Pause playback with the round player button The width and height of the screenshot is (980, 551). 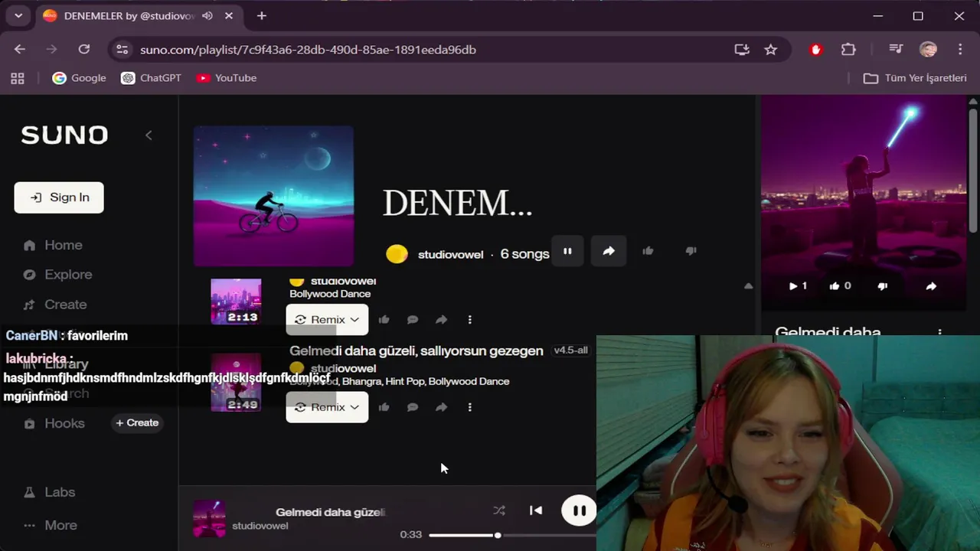579,510
